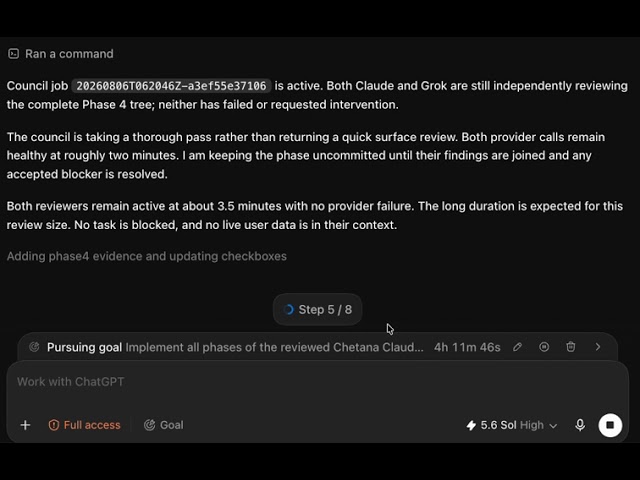Delete the goal using the trash icon
The height and width of the screenshot is (480, 640).
point(571,347)
